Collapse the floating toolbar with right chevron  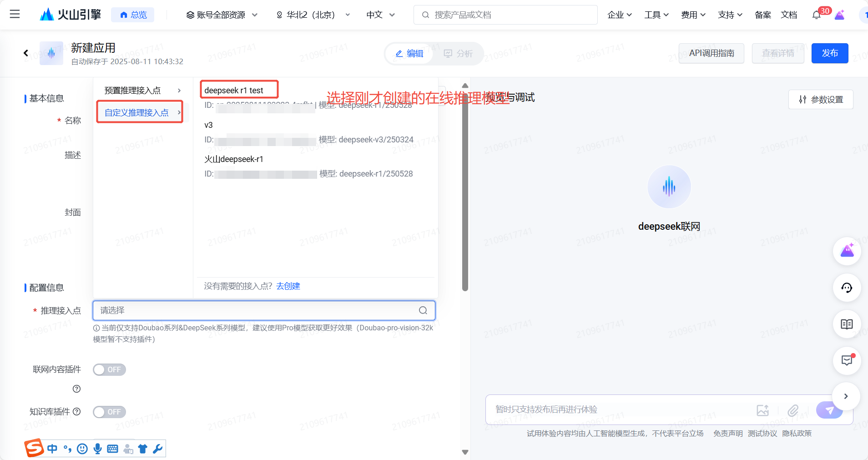tap(846, 396)
